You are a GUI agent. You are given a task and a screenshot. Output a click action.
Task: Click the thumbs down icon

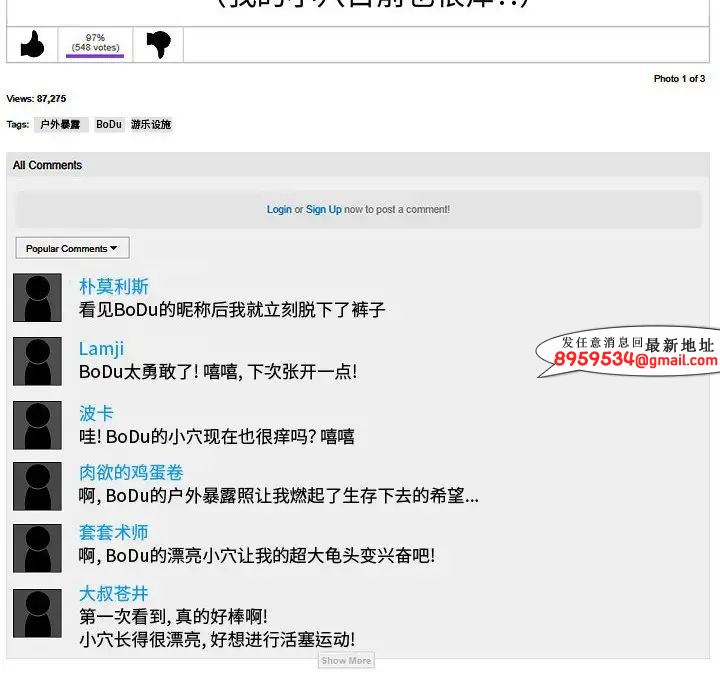158,44
